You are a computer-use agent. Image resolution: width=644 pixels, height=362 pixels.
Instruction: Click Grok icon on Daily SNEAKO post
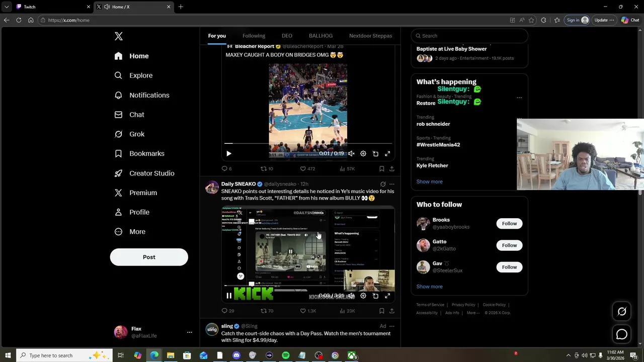pos(383,184)
